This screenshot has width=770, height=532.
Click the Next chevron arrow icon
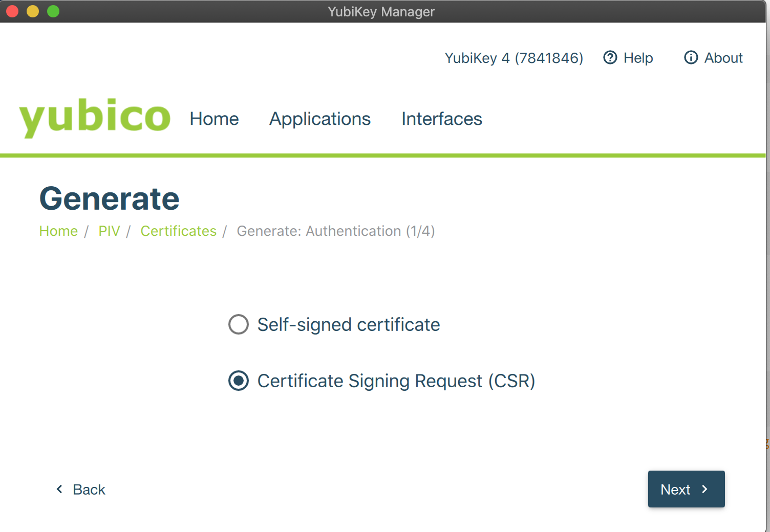(x=705, y=490)
